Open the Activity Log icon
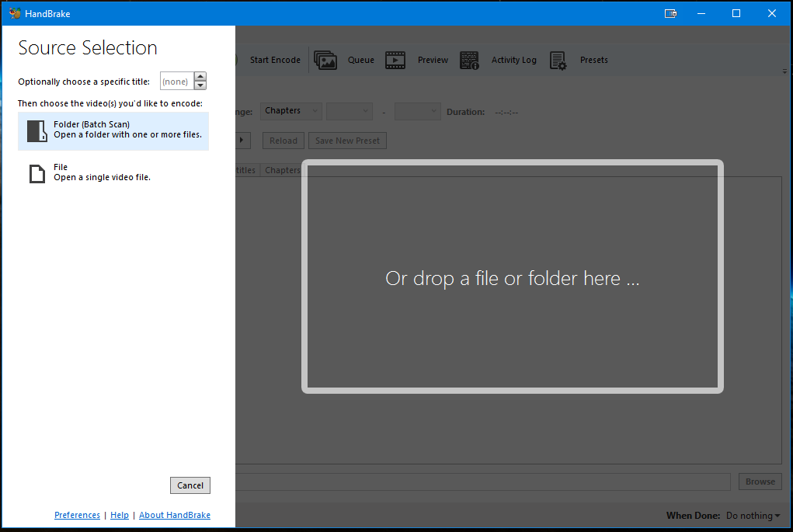The image size is (793, 532). click(469, 60)
